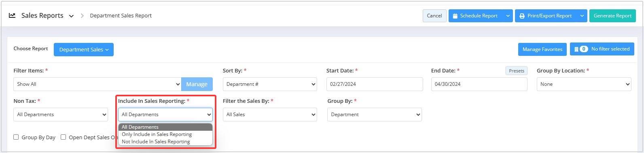644x153 pixels.
Task: Expand the Sales Reports chevron
Action: pos(71,16)
